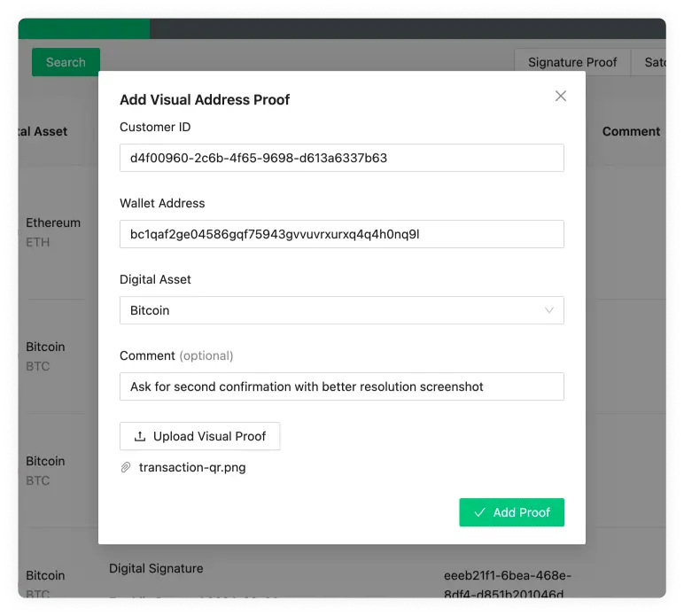Open the transaction-qr.png attached file
The width and height of the screenshot is (684, 616).
pos(192,467)
